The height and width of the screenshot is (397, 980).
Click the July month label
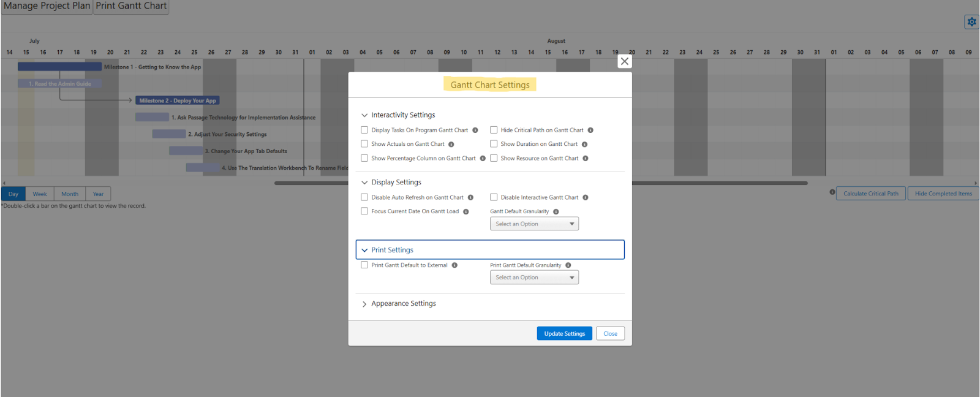tap(34, 41)
